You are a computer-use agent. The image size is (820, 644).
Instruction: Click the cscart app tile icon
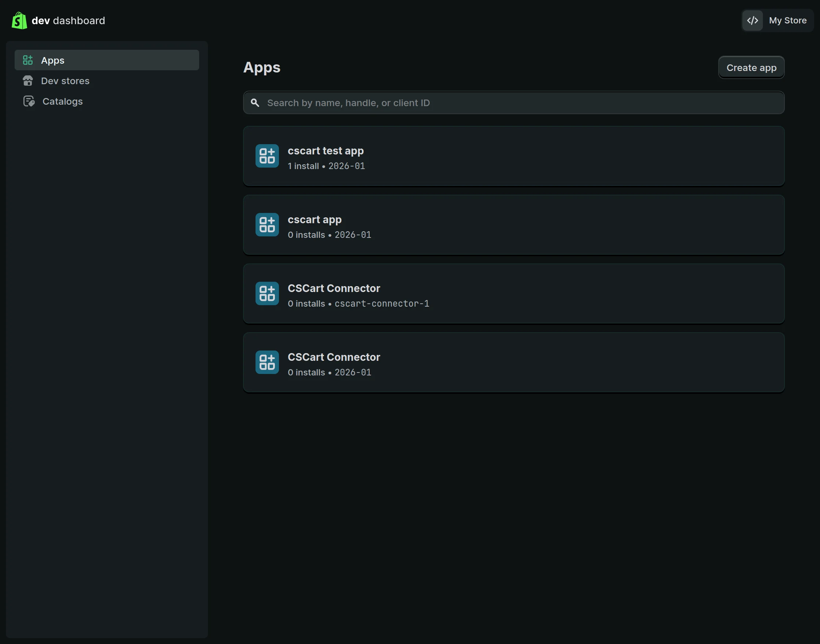pyautogui.click(x=267, y=225)
